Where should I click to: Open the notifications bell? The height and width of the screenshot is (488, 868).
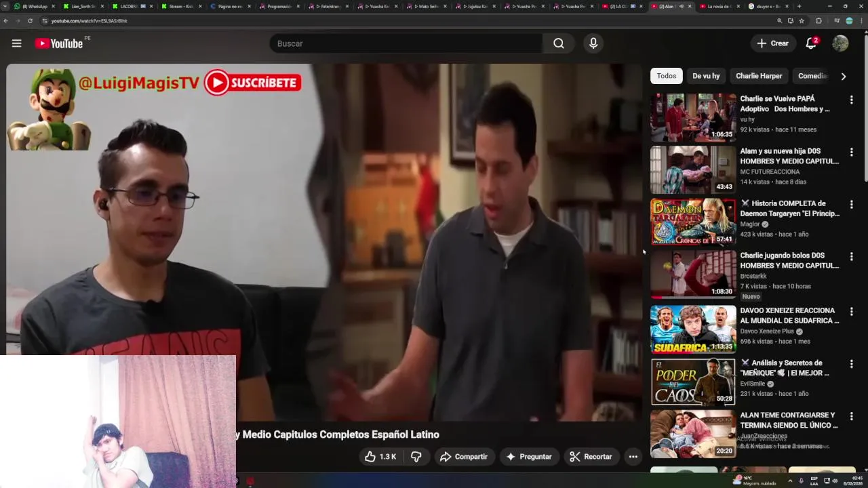[811, 43]
